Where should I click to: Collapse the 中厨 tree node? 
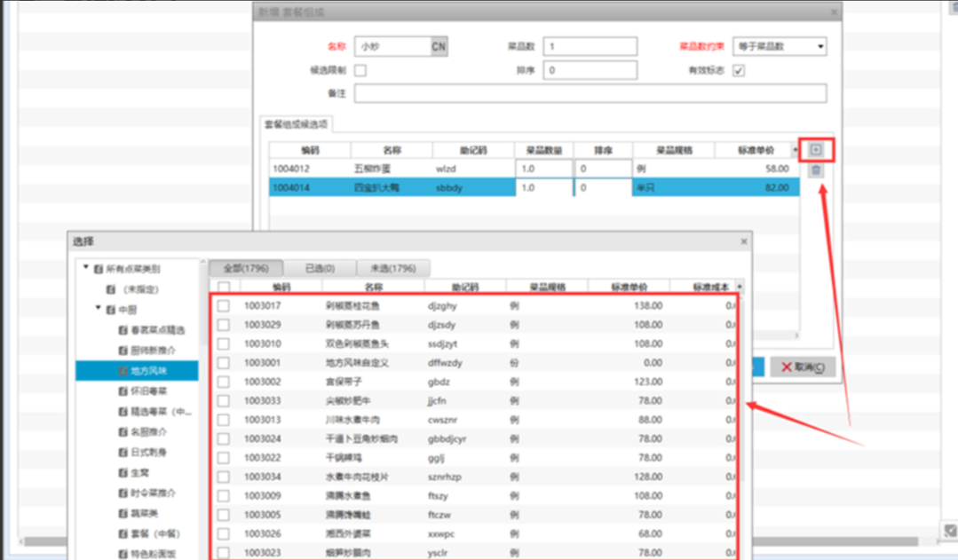click(99, 309)
